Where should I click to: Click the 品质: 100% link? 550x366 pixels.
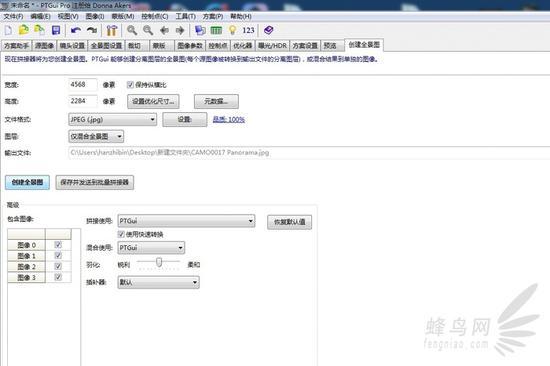[x=229, y=120]
